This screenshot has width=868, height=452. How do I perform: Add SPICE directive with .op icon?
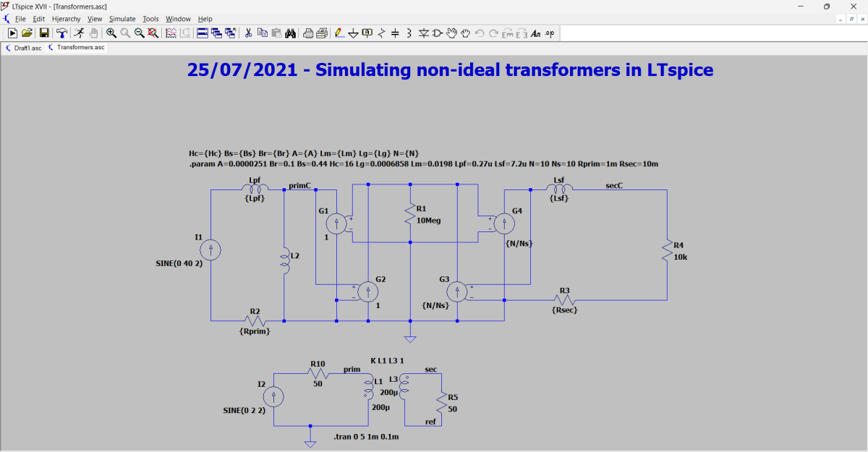click(550, 33)
